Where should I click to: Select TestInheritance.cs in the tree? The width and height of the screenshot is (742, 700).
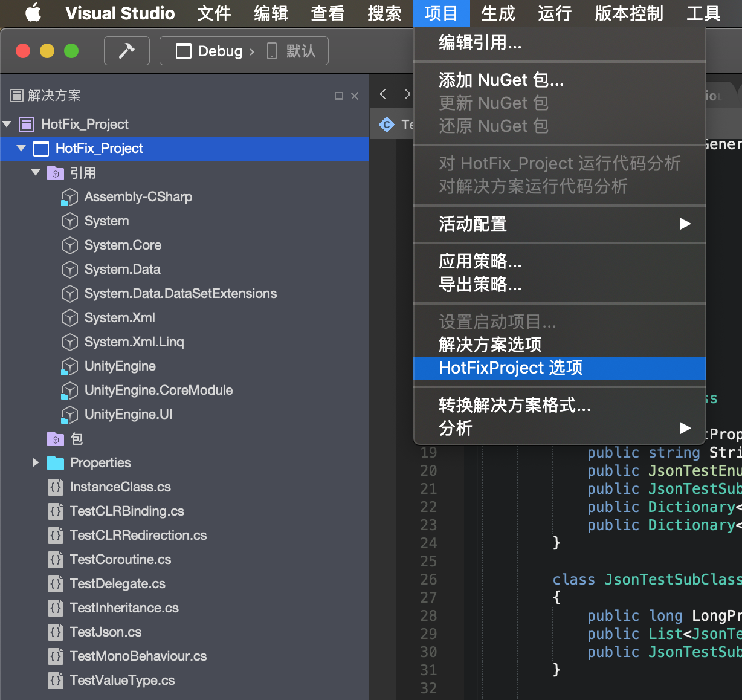(x=184, y=608)
